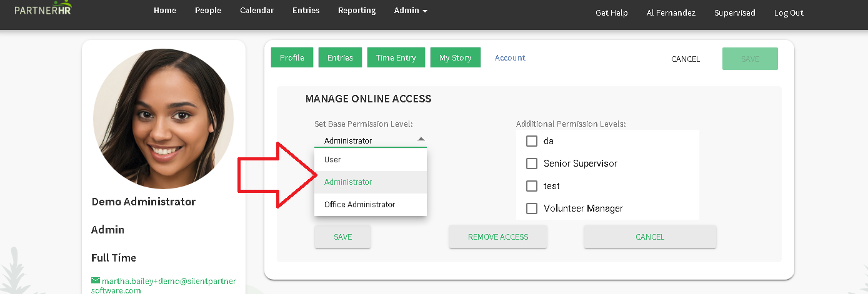Switch to the My Story tab
Image resolution: width=868 pixels, height=294 pixels.
tap(456, 57)
